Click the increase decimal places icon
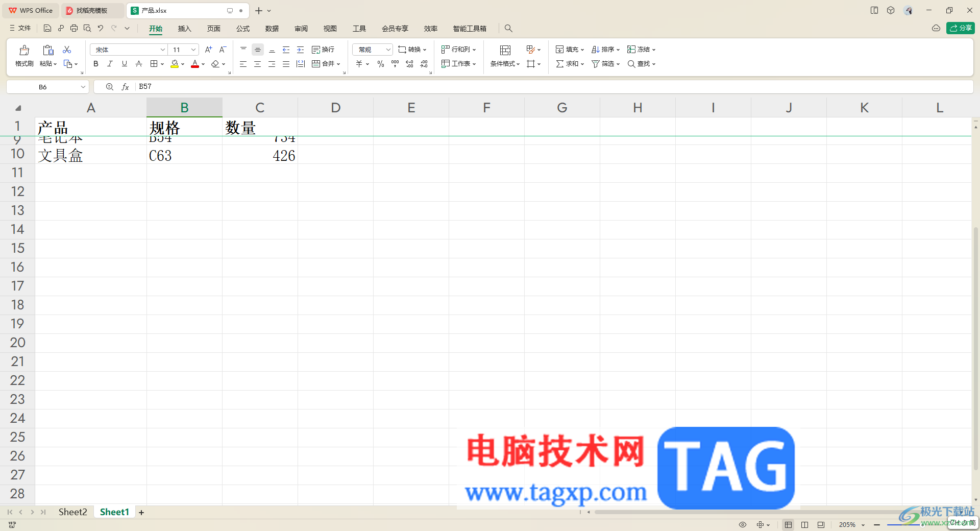Viewport: 980px width, 531px height. (x=409, y=64)
